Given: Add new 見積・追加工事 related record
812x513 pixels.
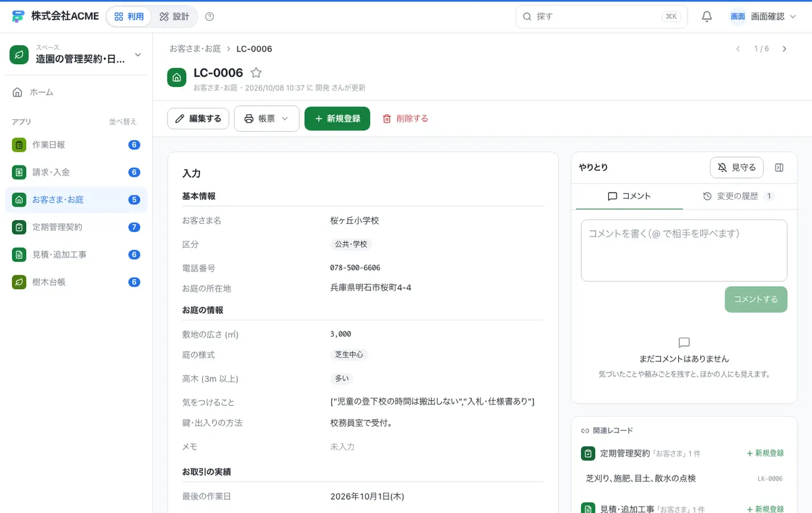Looking at the screenshot, I should tap(765, 509).
